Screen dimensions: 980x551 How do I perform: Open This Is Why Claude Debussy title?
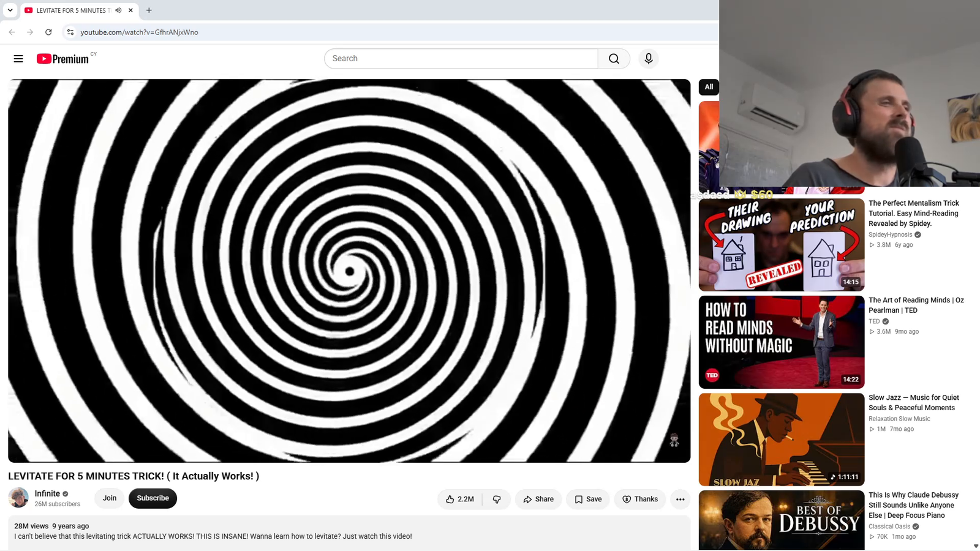913,505
